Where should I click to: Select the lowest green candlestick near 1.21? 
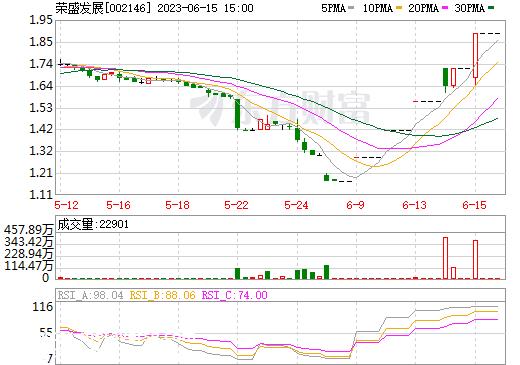click(x=326, y=178)
